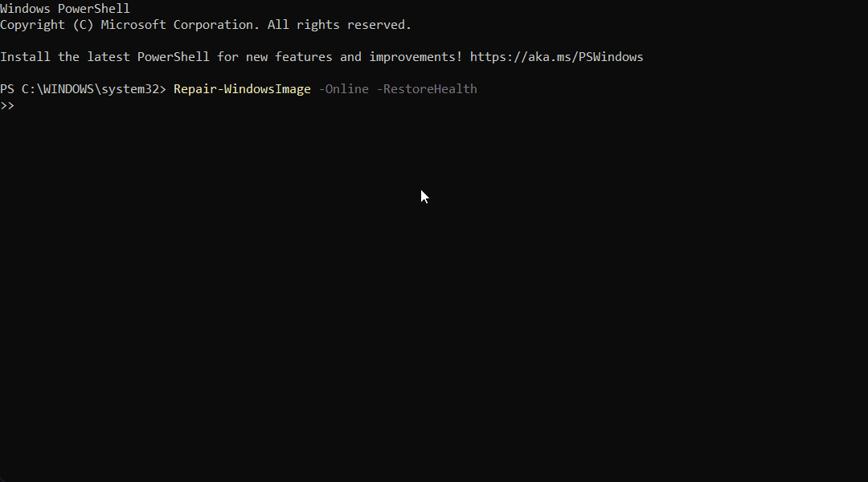Click the Repair-WindowsImage command text
The width and height of the screenshot is (868, 482).
point(242,89)
